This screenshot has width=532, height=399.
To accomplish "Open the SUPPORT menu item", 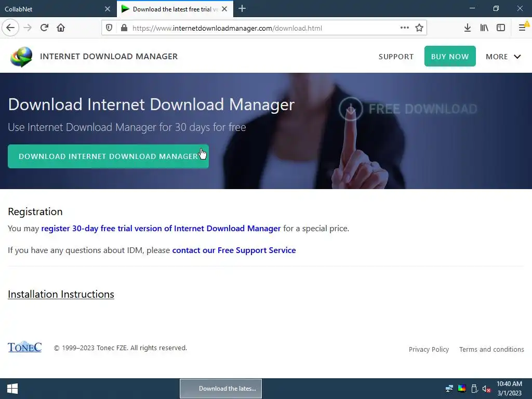I will click(x=396, y=57).
